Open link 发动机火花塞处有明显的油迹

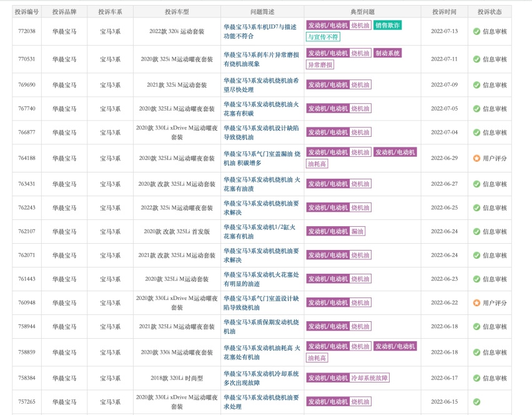click(x=261, y=279)
